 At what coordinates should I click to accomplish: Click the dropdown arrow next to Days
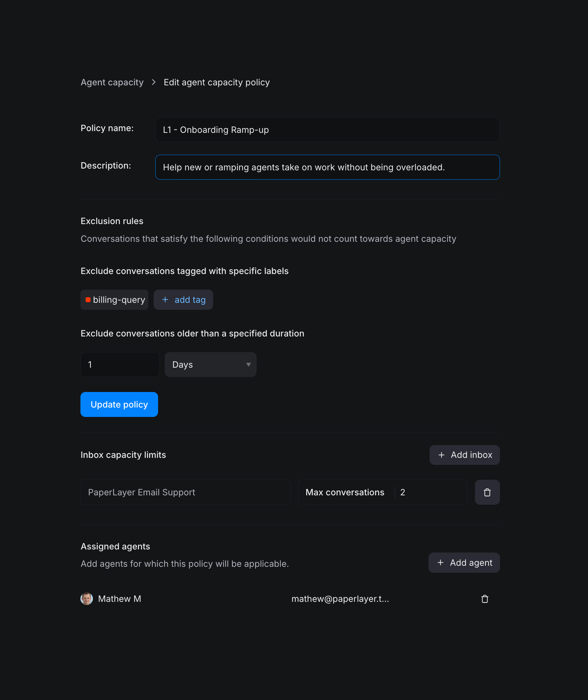point(248,365)
